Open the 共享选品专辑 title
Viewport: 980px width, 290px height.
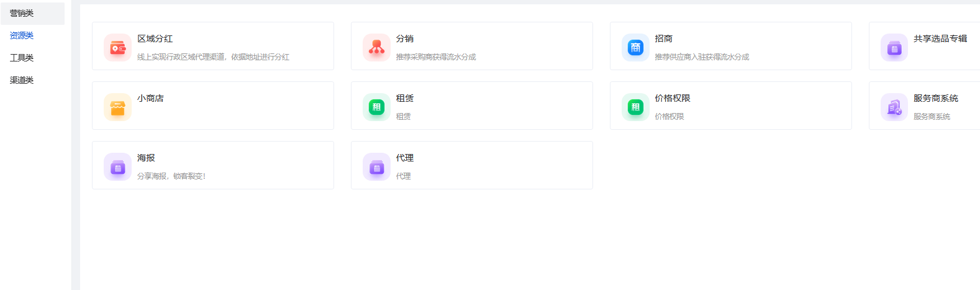point(940,39)
